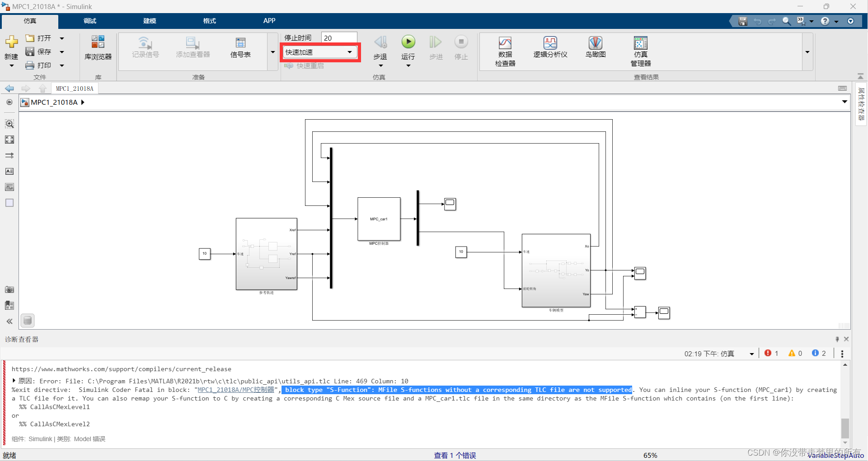The height and width of the screenshot is (461, 868).
Task: Click the model data database icon
Action: 28,321
